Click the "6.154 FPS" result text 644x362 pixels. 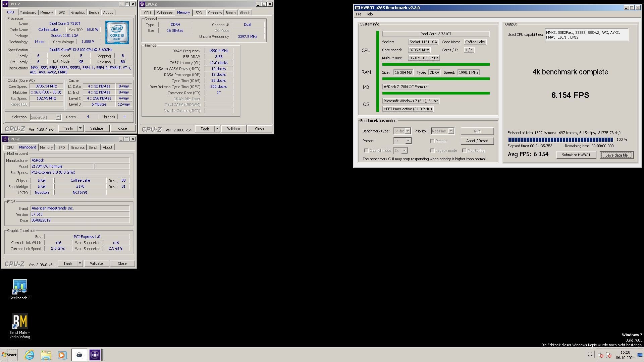(570, 95)
